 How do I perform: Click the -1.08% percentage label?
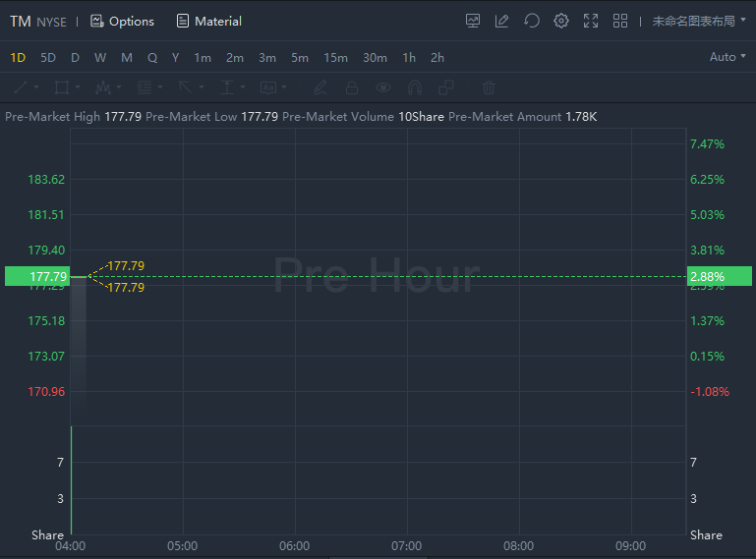[710, 391]
